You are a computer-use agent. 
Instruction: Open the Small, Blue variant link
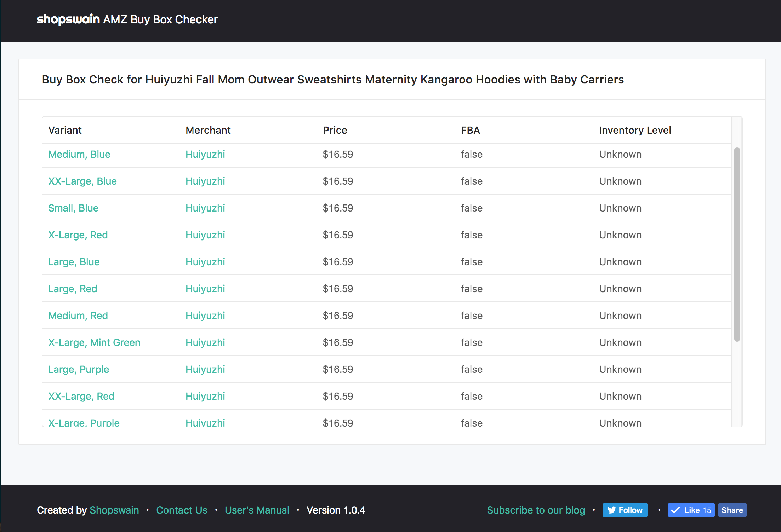[x=73, y=208]
